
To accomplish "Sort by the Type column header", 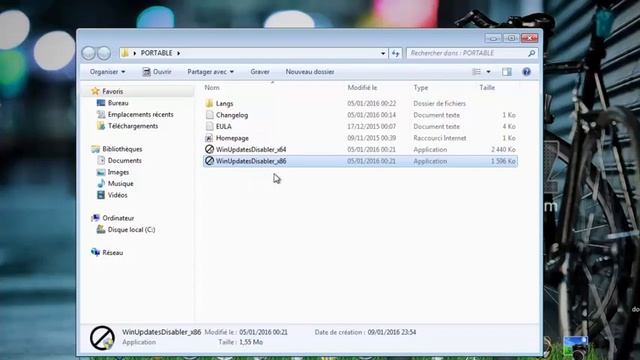I will click(x=421, y=87).
